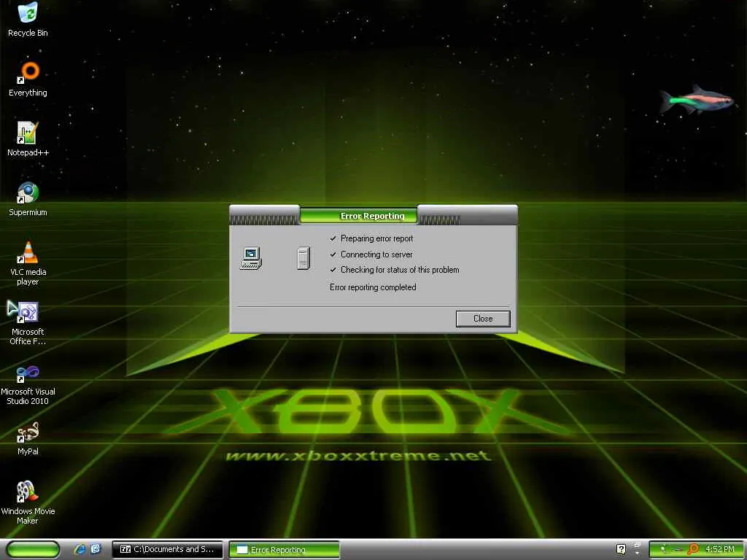Screen dimensions: 747x560
Task: Open VLC media player shortcut
Action: tap(28, 263)
